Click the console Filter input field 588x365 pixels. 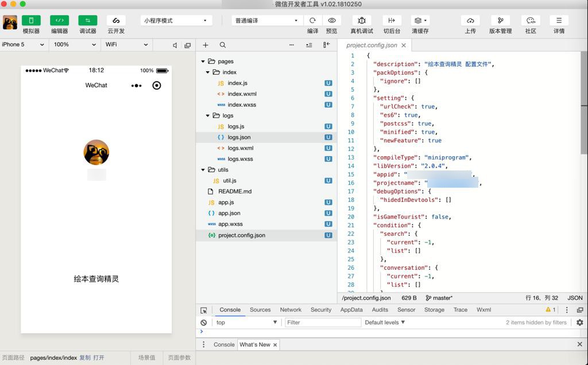(x=323, y=323)
